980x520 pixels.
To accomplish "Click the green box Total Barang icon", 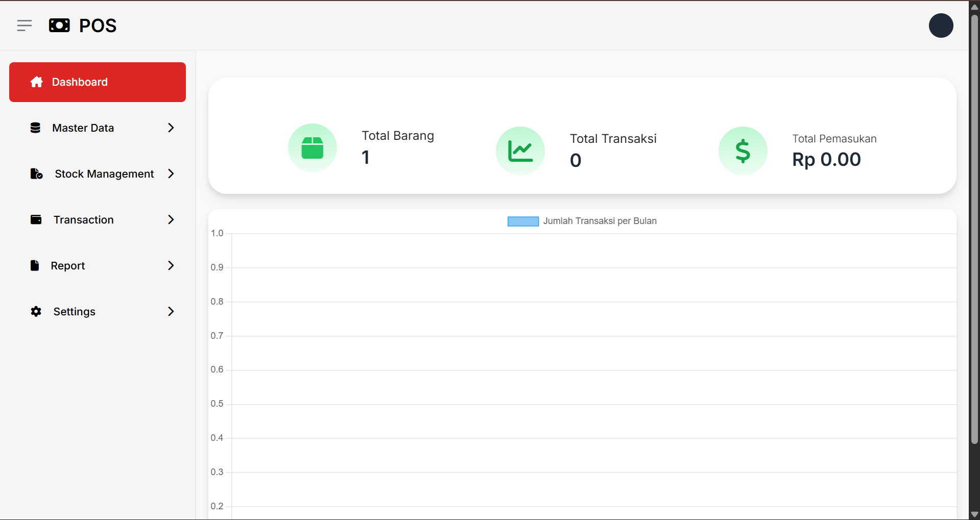I will (x=312, y=148).
